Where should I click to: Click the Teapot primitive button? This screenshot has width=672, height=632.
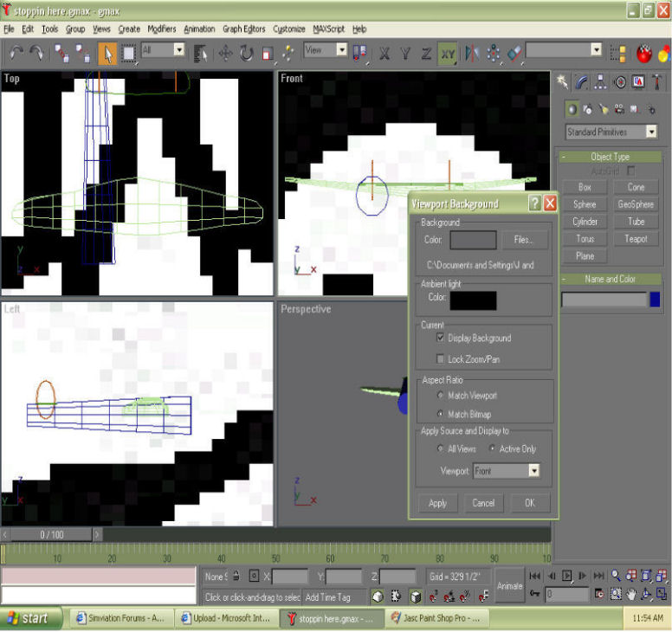pyautogui.click(x=636, y=239)
